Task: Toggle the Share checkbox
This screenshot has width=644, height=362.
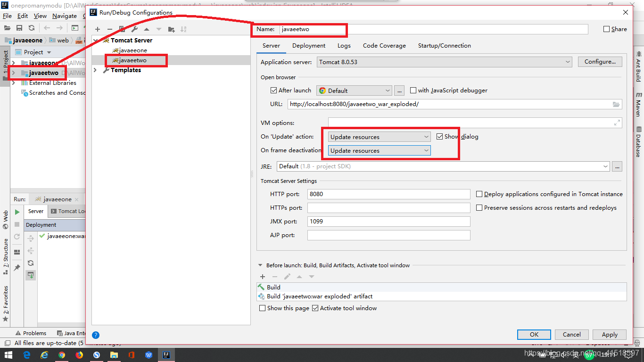Action: pyautogui.click(x=606, y=29)
